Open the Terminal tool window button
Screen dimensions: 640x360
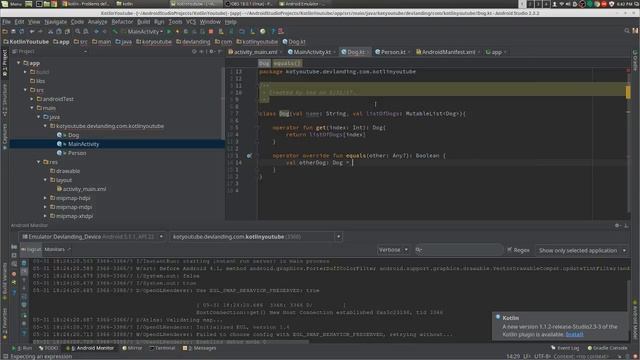pos(162,348)
